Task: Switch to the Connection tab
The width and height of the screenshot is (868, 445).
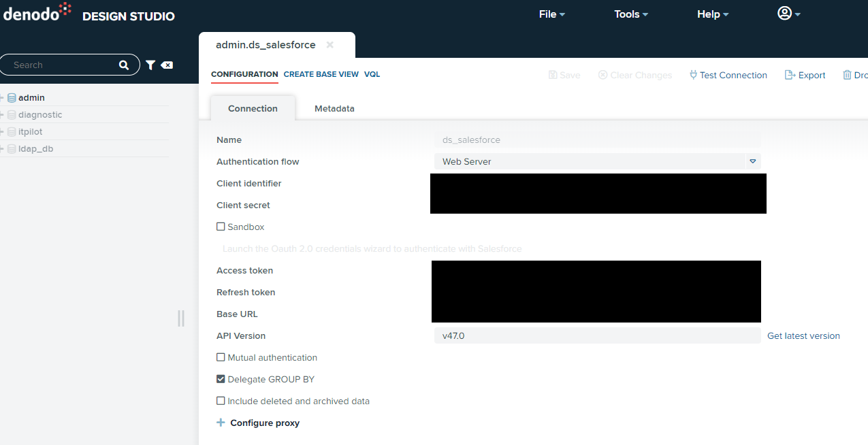Action: [253, 108]
